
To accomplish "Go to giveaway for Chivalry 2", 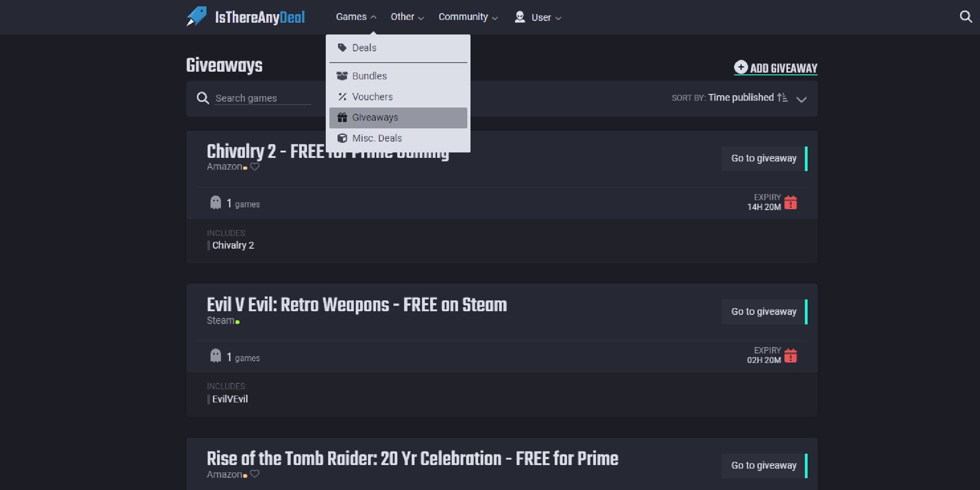I will coord(764,158).
